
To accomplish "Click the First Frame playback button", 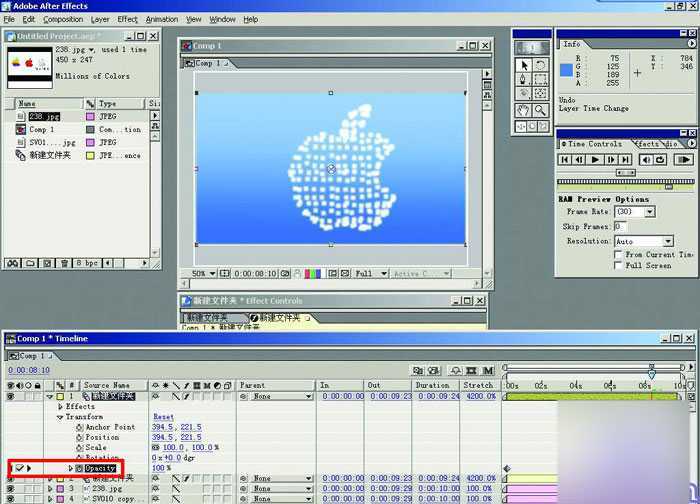I will (565, 159).
